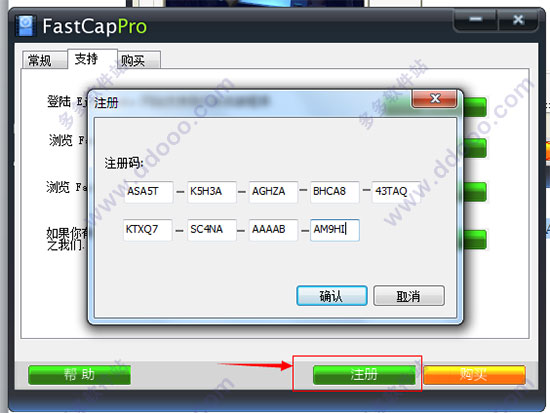Click the 注册码: label text
The width and height of the screenshot is (550, 413).
(x=124, y=163)
